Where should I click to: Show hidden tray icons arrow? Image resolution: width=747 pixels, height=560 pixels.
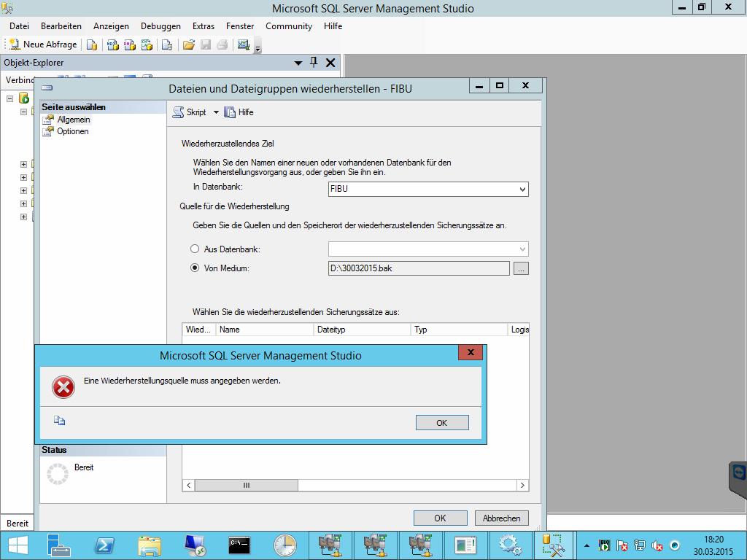(587, 545)
